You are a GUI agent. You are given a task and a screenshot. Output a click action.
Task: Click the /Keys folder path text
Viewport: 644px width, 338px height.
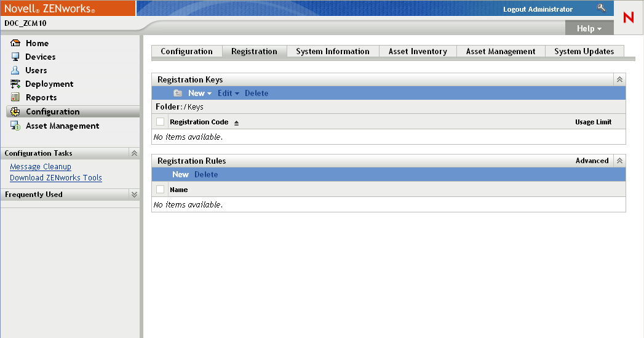point(194,107)
